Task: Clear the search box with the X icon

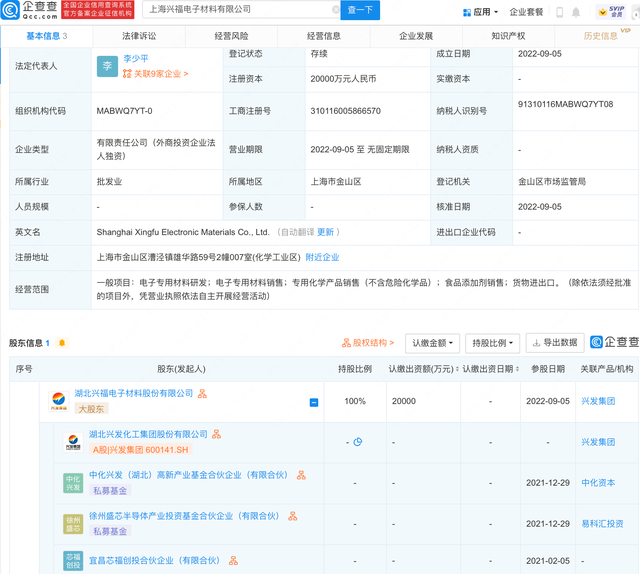Action: (x=335, y=10)
